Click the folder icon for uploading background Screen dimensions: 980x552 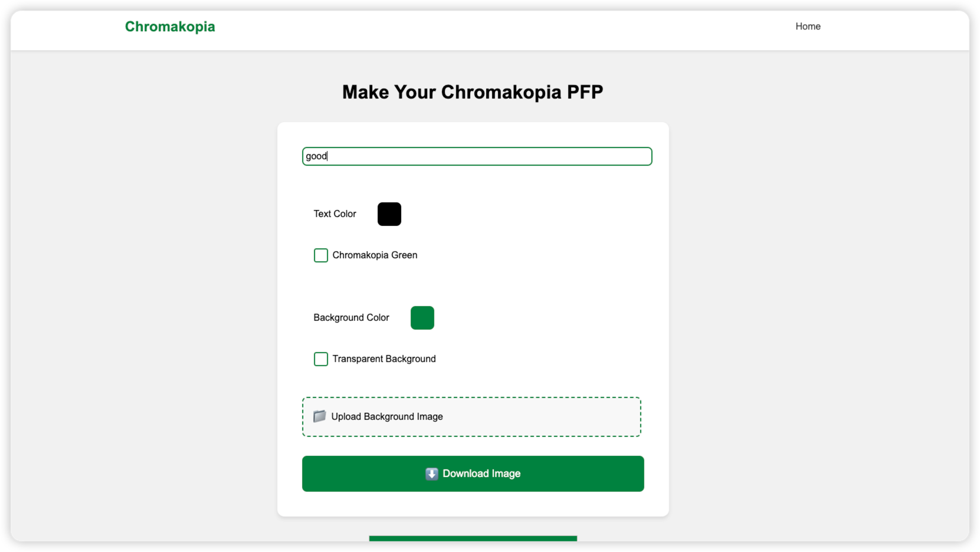tap(319, 416)
